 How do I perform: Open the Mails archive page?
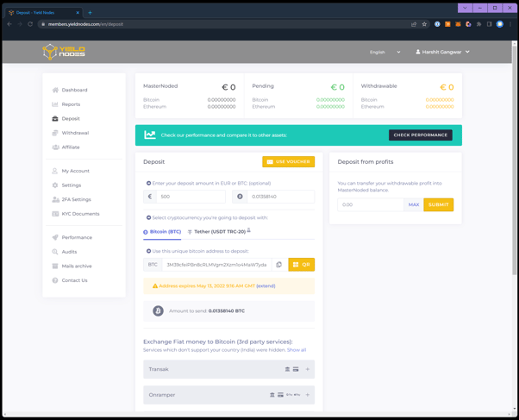(76, 266)
